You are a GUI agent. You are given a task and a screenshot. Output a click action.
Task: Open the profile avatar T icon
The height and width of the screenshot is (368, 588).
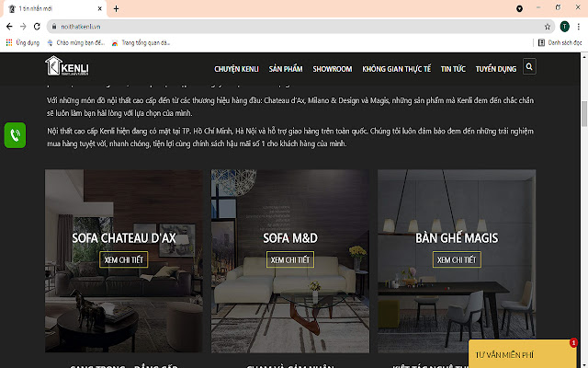(x=564, y=27)
